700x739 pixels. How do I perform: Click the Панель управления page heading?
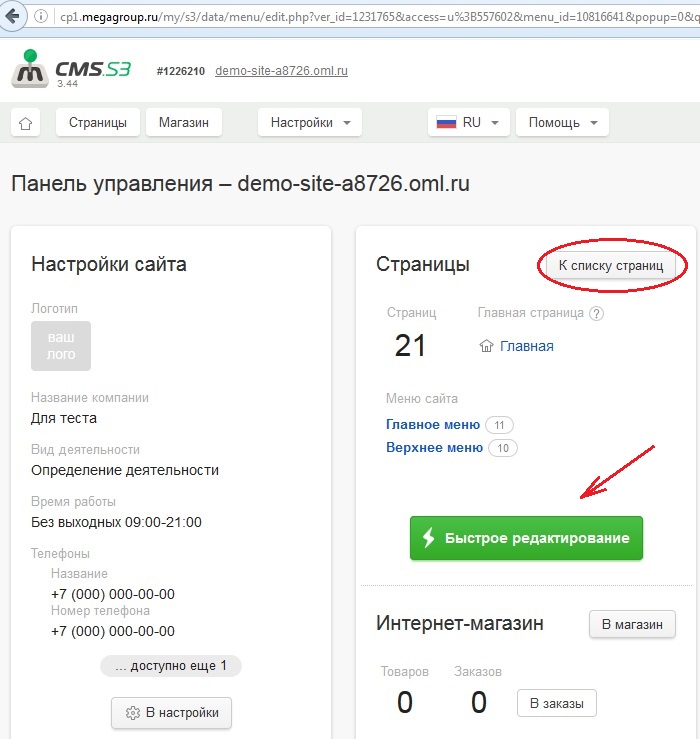(240, 183)
